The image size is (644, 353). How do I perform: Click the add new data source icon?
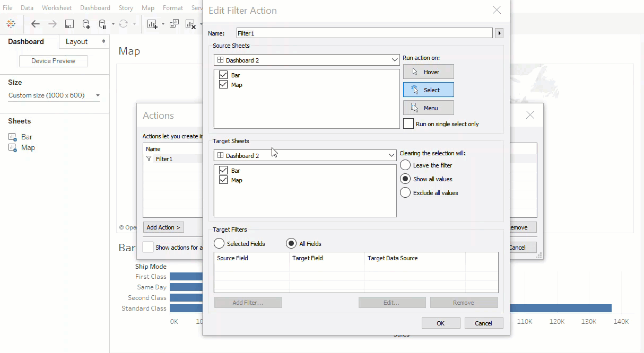[86, 24]
